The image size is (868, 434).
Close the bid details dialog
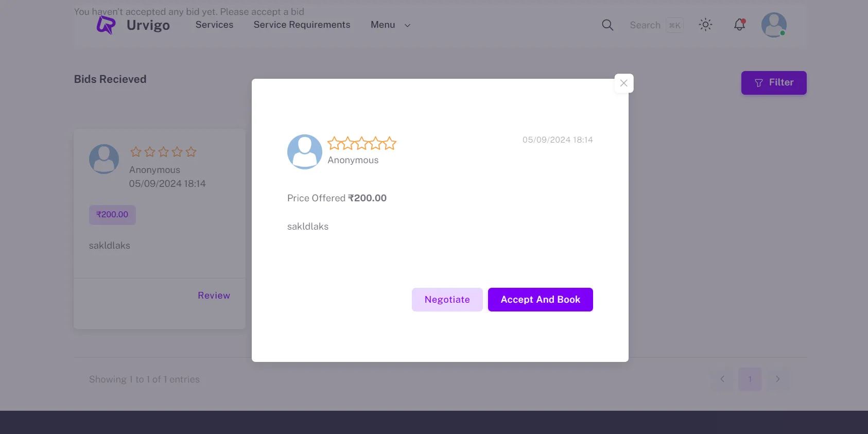[624, 83]
